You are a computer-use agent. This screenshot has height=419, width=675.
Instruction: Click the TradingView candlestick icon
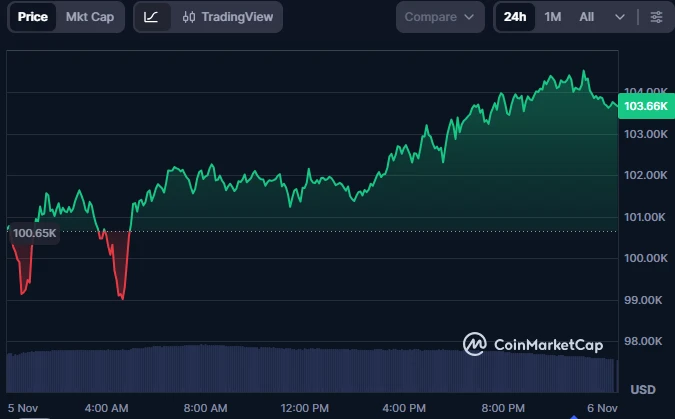pyautogui.click(x=189, y=17)
